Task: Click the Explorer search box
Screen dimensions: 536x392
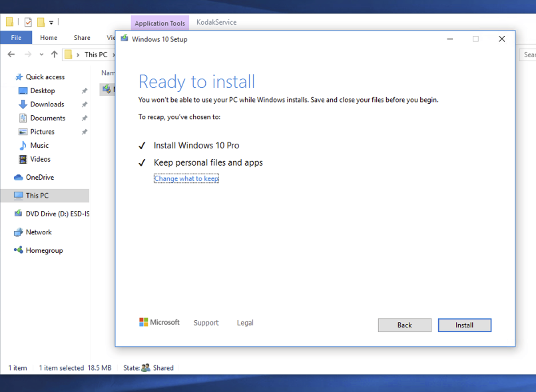Action: pos(527,55)
